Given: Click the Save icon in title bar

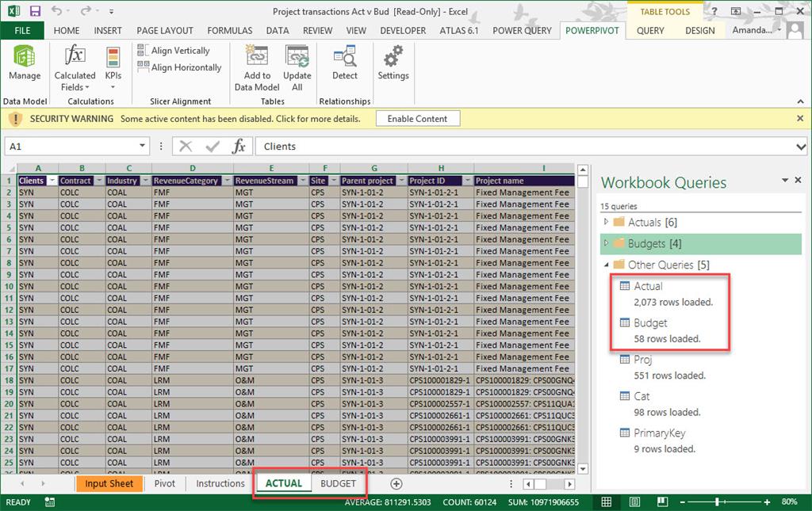Looking at the screenshot, I should [x=35, y=12].
